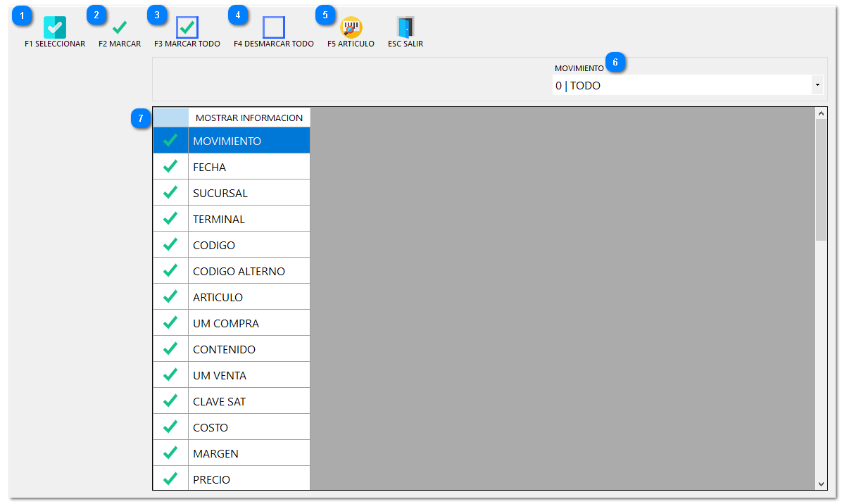Select the CODIGO ALTERNO row
842x504 pixels.
click(x=249, y=271)
